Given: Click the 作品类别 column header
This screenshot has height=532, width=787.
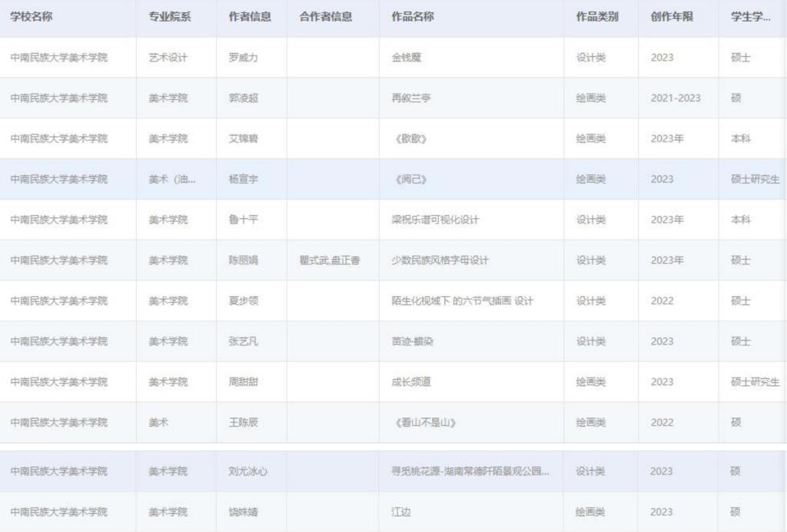Looking at the screenshot, I should (x=597, y=17).
